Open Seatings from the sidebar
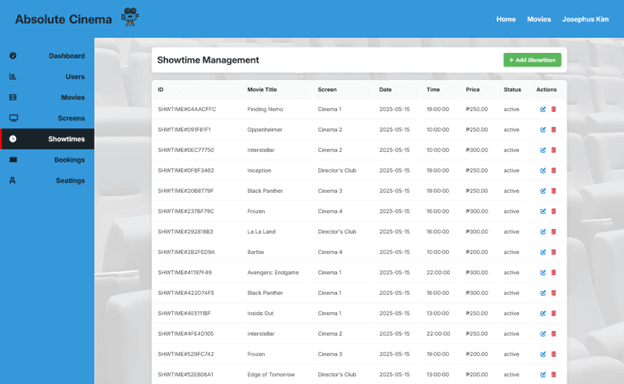This screenshot has width=624, height=384. coord(47,180)
